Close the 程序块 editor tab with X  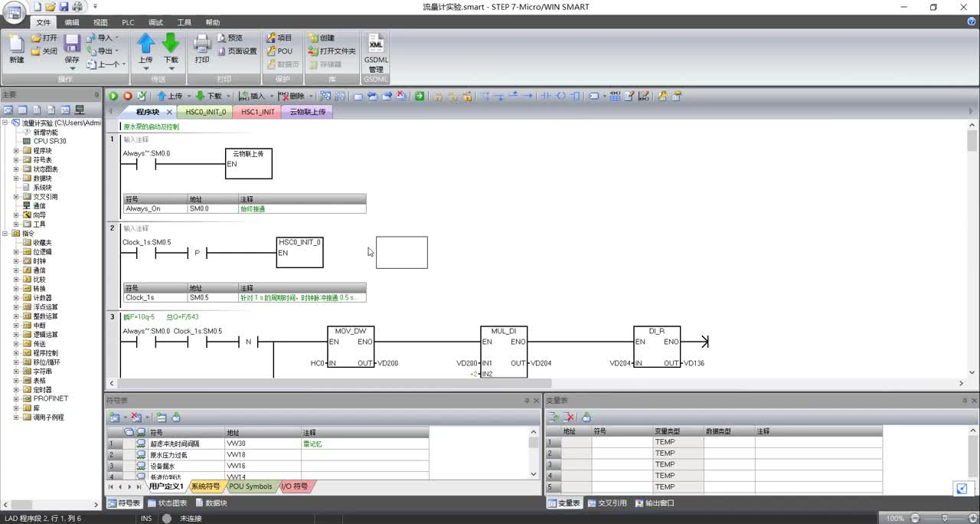[x=169, y=112]
